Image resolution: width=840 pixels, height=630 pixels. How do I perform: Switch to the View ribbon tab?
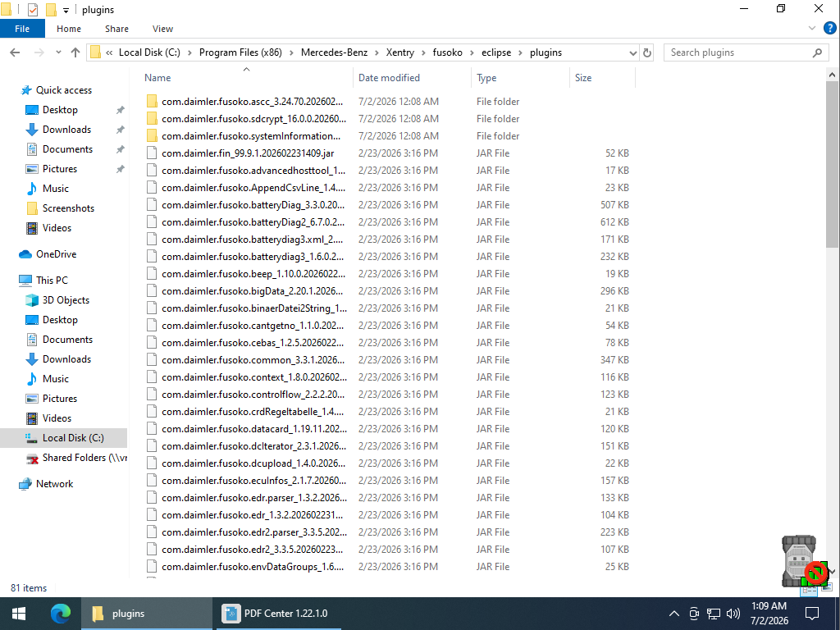pos(162,29)
